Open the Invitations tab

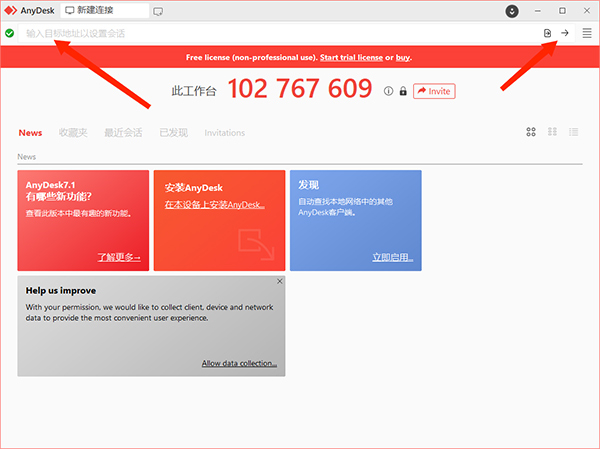225,133
